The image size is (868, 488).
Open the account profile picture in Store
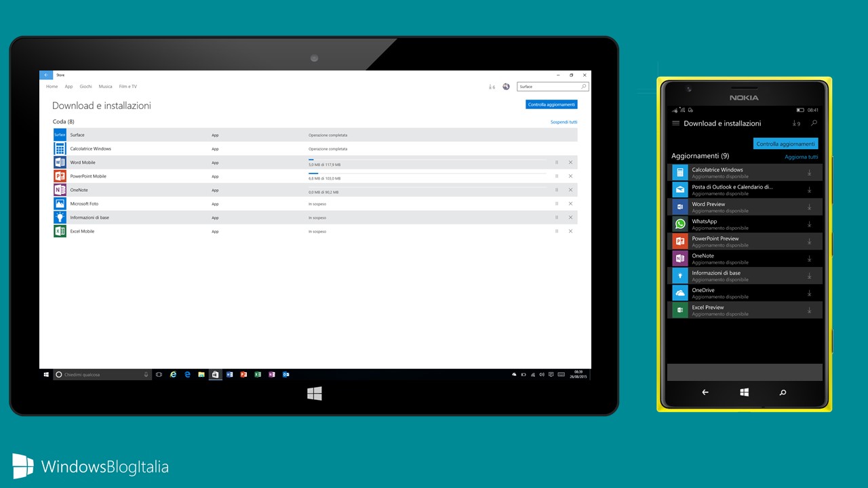point(506,87)
